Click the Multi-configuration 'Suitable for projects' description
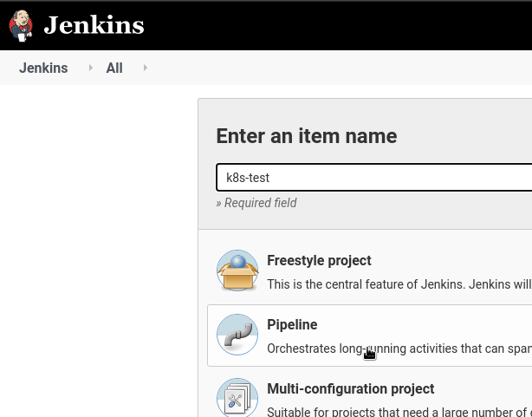The width and height of the screenshot is (532, 417). pyautogui.click(x=399, y=412)
